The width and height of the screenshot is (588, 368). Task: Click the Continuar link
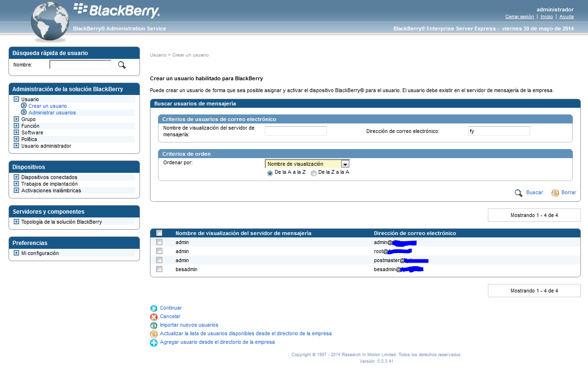pos(171,308)
